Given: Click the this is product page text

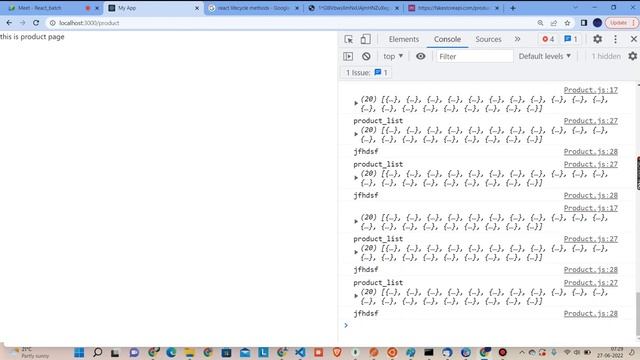Looking at the screenshot, I should pos(32,37).
